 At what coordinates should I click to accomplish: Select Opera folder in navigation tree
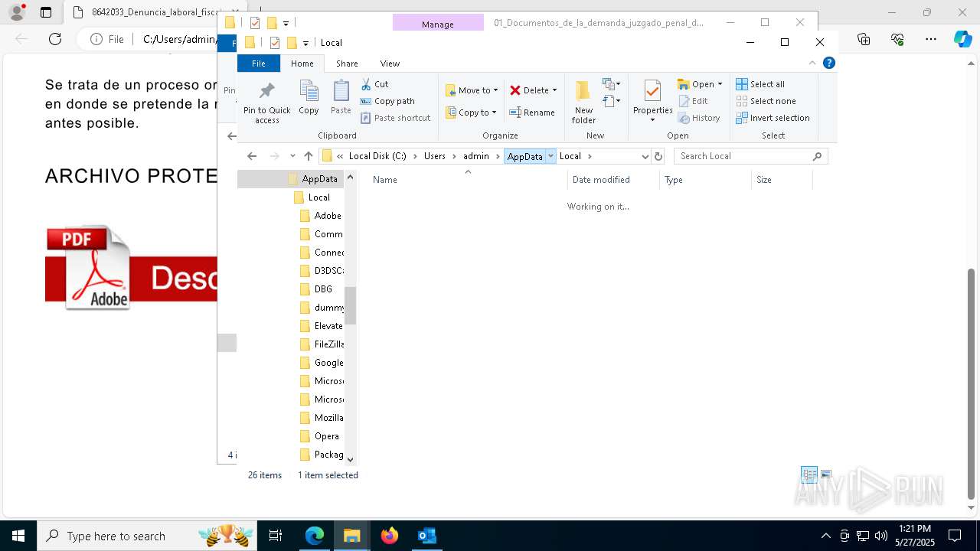(x=319, y=436)
